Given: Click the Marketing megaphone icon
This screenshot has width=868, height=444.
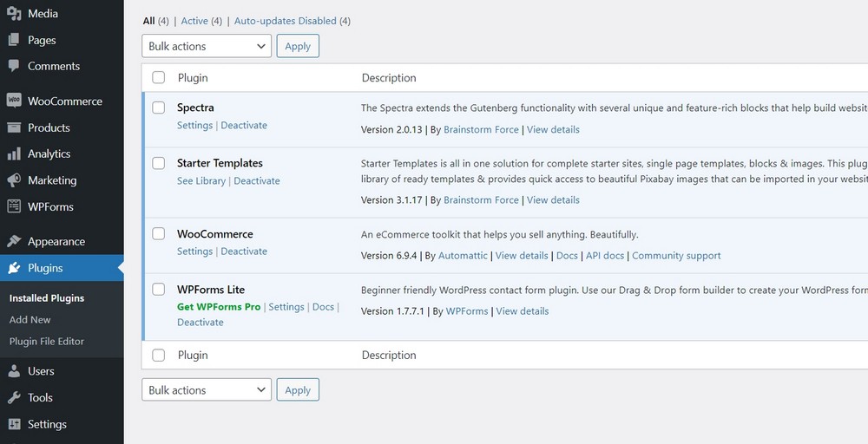Looking at the screenshot, I should point(14,180).
